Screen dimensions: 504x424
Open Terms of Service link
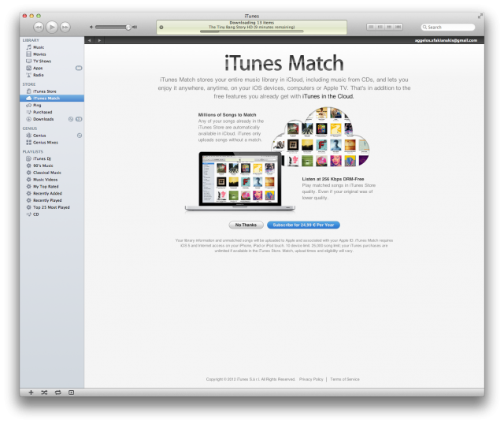tap(345, 379)
